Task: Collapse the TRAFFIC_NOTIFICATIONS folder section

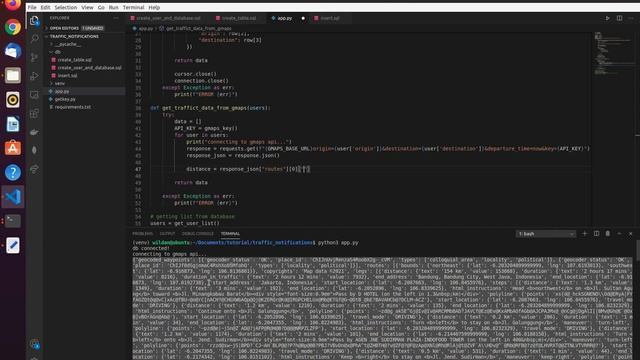Action: coord(74,36)
